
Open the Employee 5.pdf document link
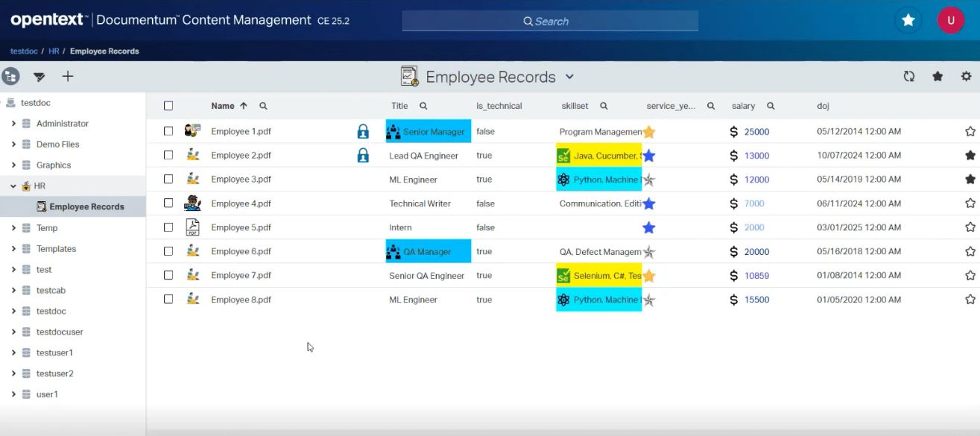241,227
